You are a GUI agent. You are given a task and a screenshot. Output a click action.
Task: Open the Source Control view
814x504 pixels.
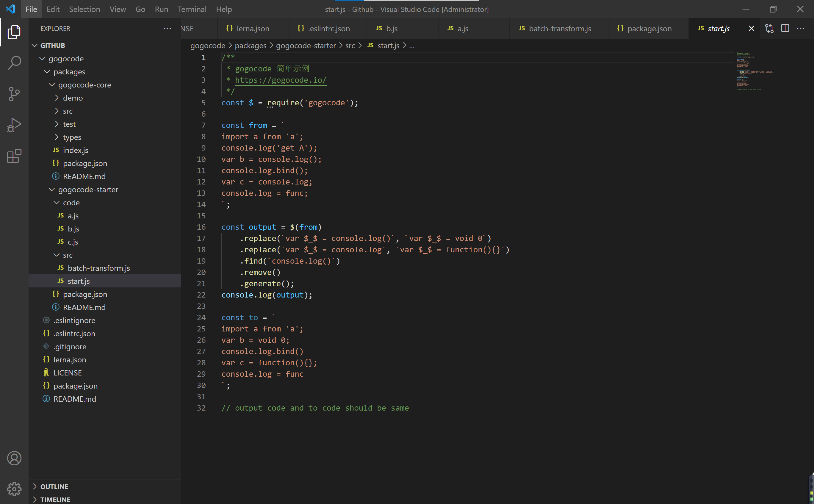(14, 94)
